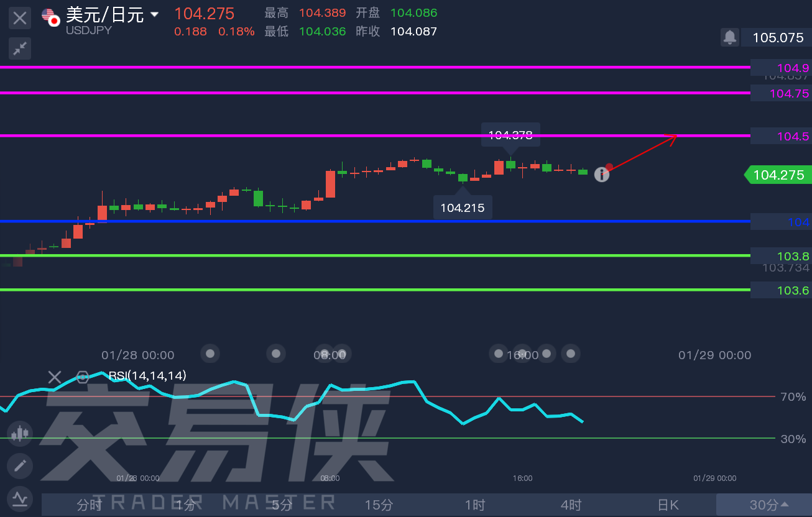The height and width of the screenshot is (517, 812).
Task: Click the 开盘 104.086 open value
Action: click(413, 13)
